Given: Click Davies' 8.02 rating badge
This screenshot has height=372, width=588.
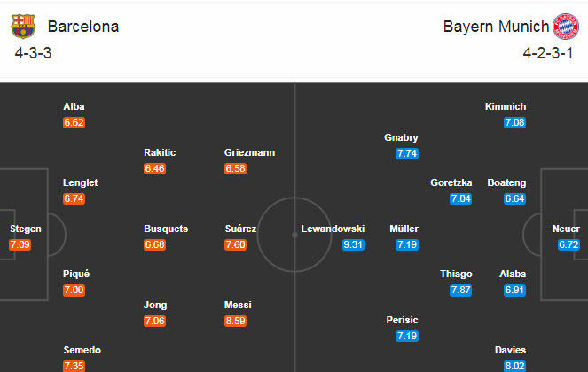Looking at the screenshot, I should pyautogui.click(x=514, y=365).
